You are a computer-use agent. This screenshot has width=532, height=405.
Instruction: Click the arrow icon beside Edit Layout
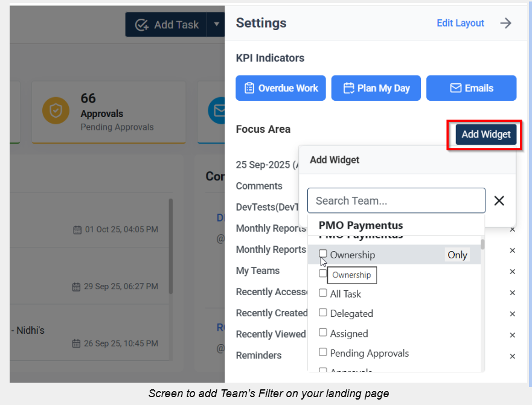505,24
